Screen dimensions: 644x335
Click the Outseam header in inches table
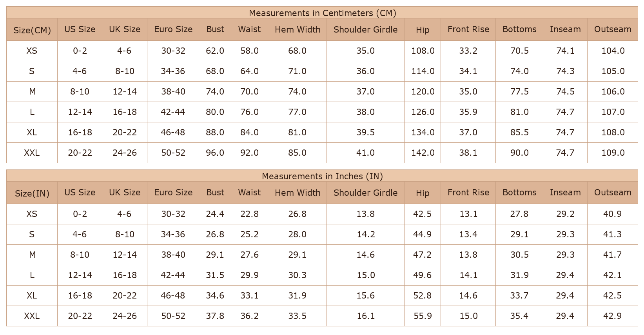613,193
